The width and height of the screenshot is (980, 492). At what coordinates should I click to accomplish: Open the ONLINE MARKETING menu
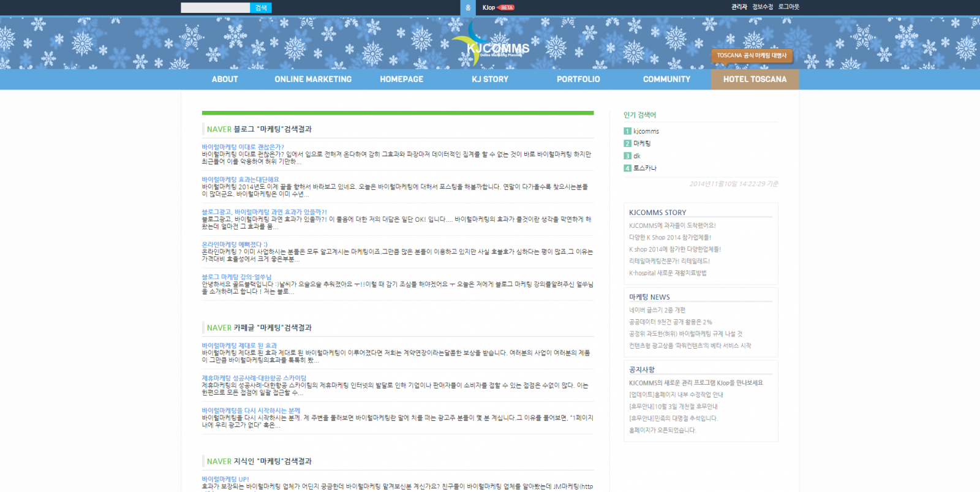tap(313, 79)
